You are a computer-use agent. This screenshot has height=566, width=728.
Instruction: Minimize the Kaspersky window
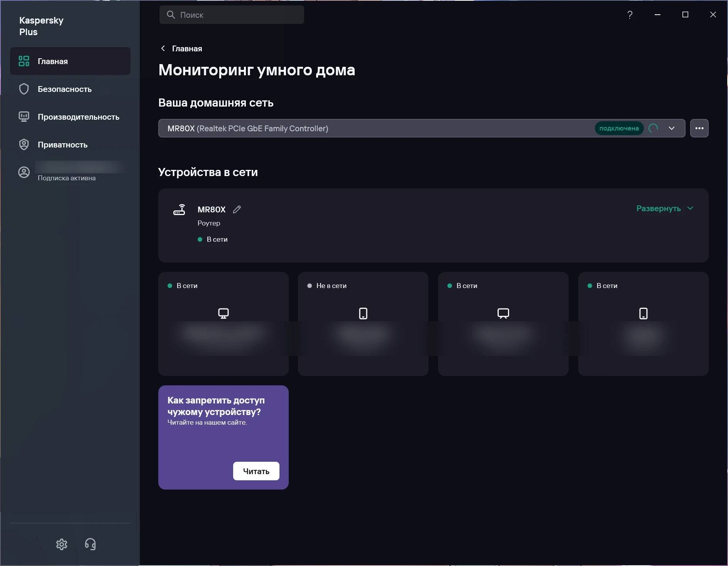(658, 15)
